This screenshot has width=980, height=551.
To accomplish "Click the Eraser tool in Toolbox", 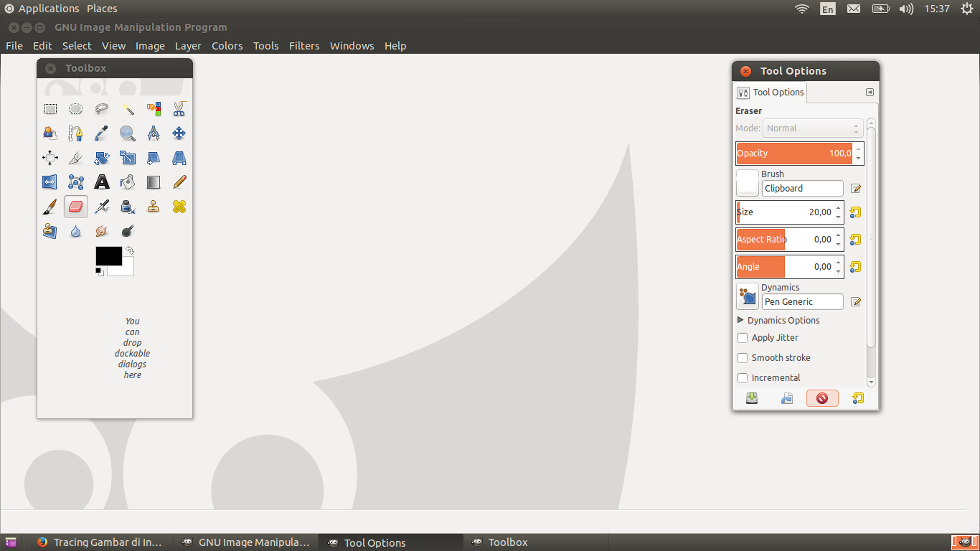I will point(76,207).
